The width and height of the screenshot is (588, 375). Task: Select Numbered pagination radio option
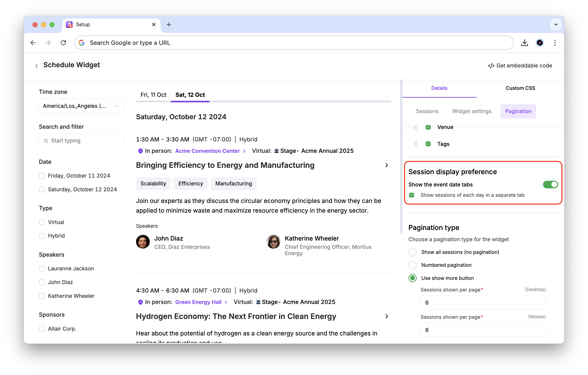coord(413,265)
